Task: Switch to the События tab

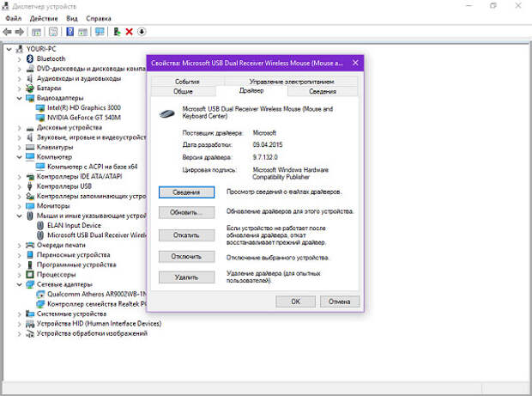Action: (187, 82)
